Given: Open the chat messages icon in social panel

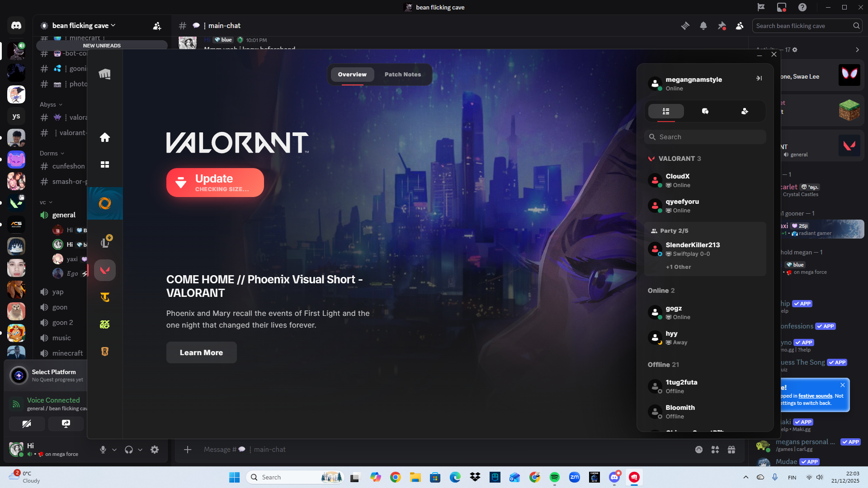Looking at the screenshot, I should (x=705, y=111).
